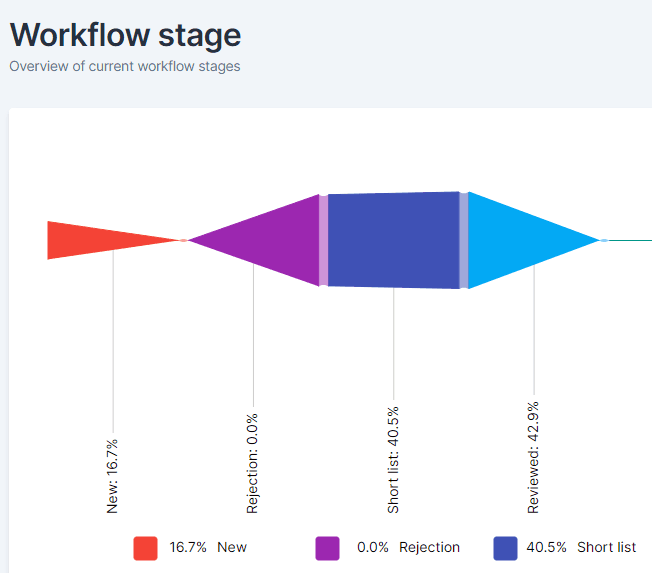Viewport: 652px width, 573px height.
Task: Click the lavender connector before Reviewed segment
Action: coord(464,240)
